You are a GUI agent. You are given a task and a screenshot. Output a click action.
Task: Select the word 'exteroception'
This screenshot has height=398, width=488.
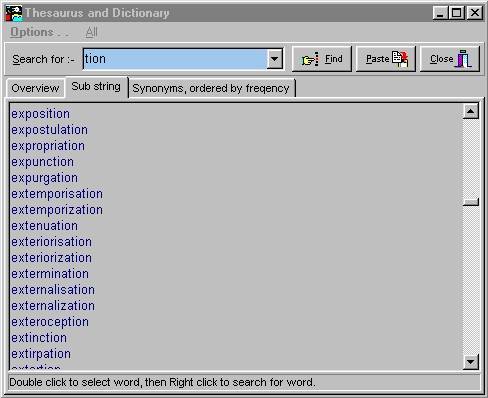[x=50, y=322]
